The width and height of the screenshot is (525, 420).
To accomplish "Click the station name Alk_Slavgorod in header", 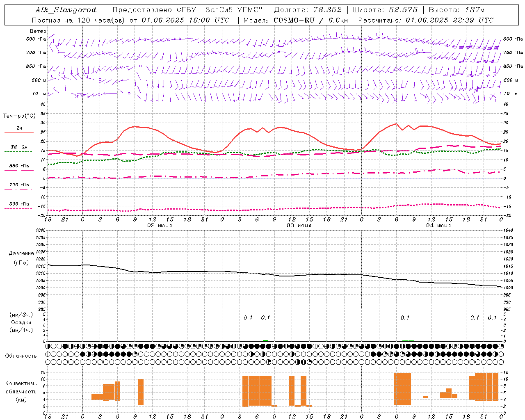I will (66, 10).
